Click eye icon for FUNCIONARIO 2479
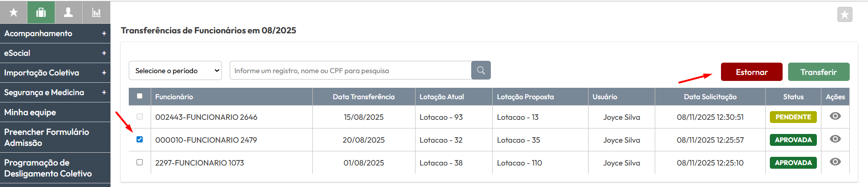The width and height of the screenshot is (868, 187). coord(835,139)
